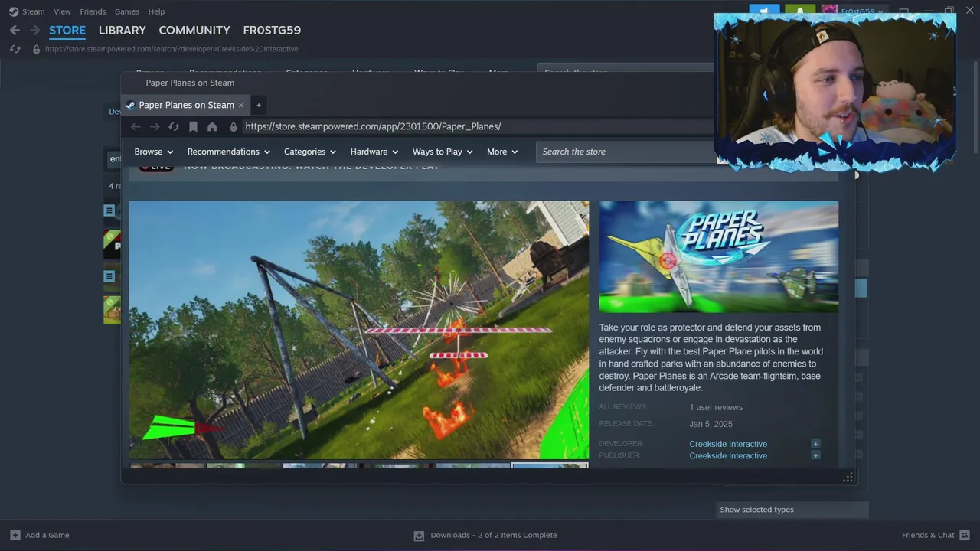Screen dimensions: 980x551
Task: Click the main gameplay screenshot
Action: (x=359, y=330)
